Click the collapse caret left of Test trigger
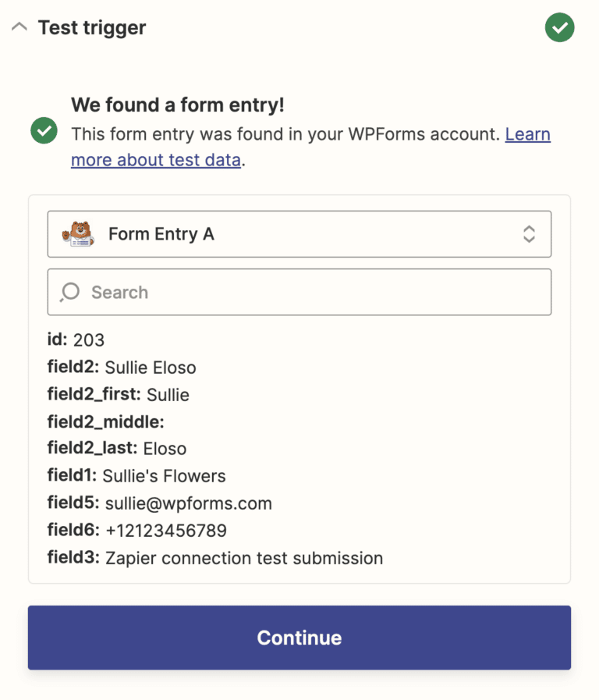This screenshot has height=700, width=599. click(19, 27)
